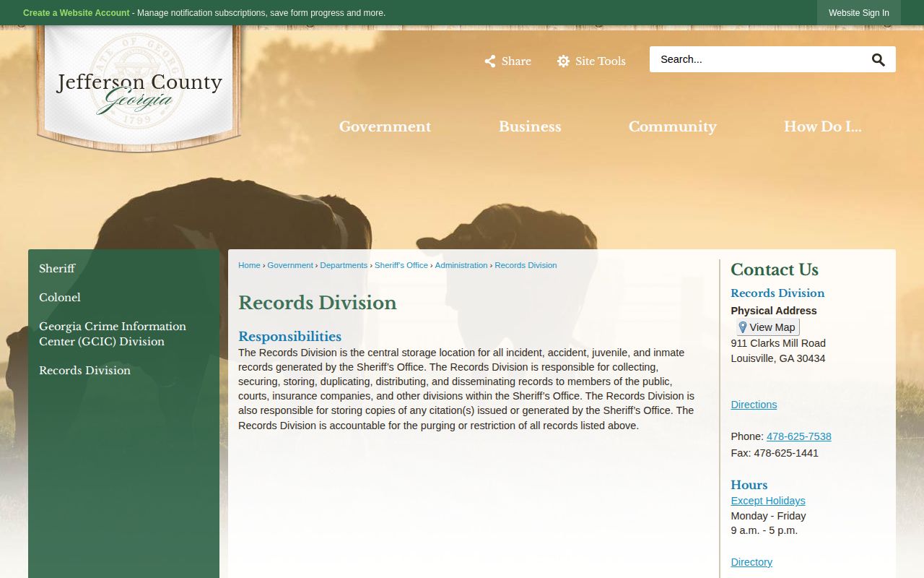Click the 911 Clarks Mill Road address text

point(778,343)
